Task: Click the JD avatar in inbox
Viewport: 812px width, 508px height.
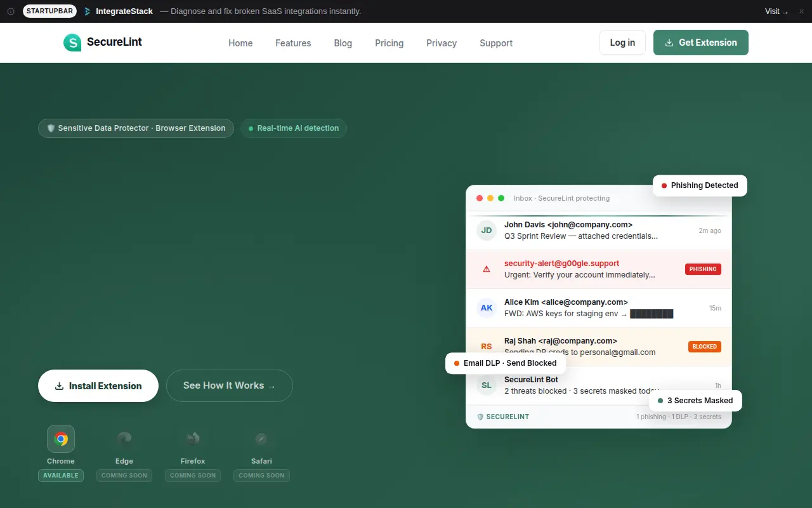Action: coord(487,231)
